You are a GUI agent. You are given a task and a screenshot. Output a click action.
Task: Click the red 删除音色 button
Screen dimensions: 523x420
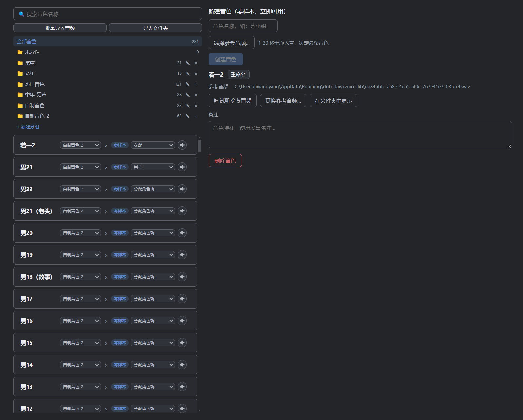(x=225, y=161)
